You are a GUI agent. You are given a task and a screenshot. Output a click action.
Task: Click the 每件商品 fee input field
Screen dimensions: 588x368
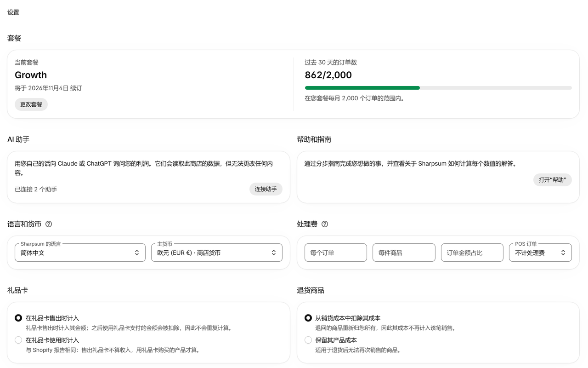coord(404,253)
